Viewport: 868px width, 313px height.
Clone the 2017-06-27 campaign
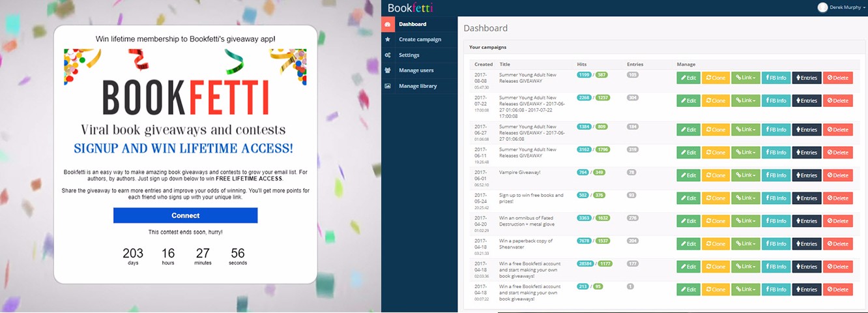point(715,130)
